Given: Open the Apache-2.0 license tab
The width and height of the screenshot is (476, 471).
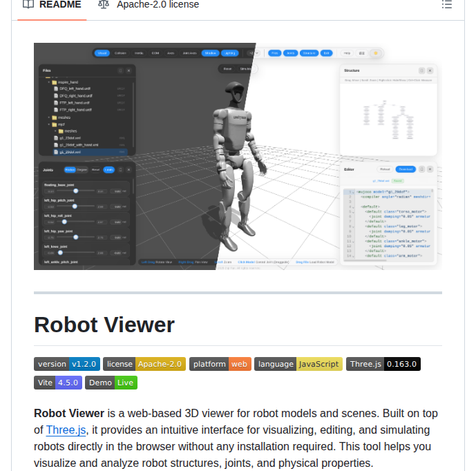Looking at the screenshot, I should (x=149, y=5).
